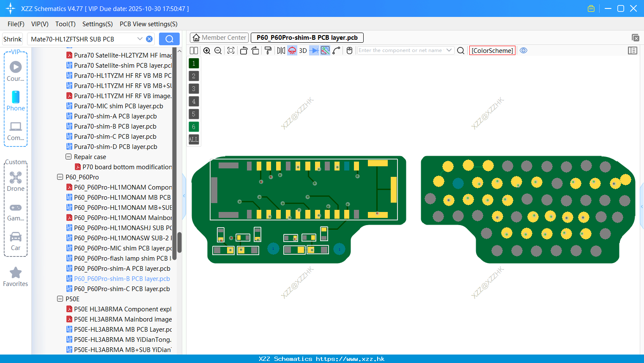Open Pura70-MIC shim PCB layer.pcb

pyautogui.click(x=115, y=106)
